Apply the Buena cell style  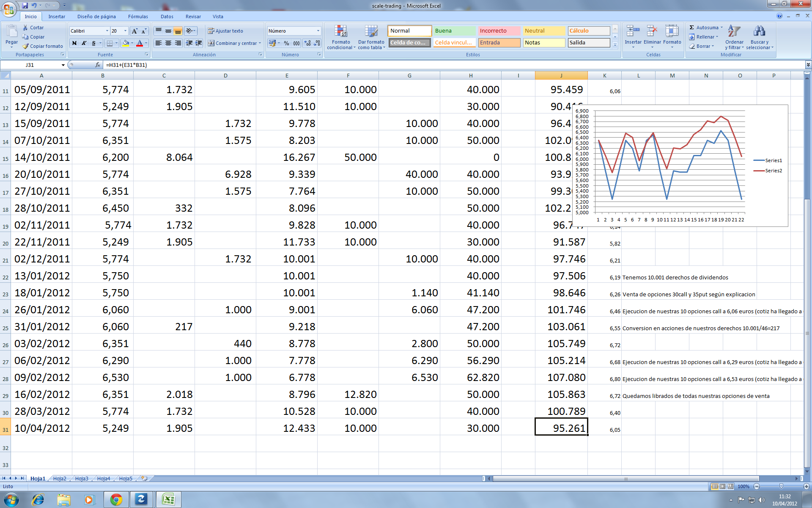click(x=455, y=31)
